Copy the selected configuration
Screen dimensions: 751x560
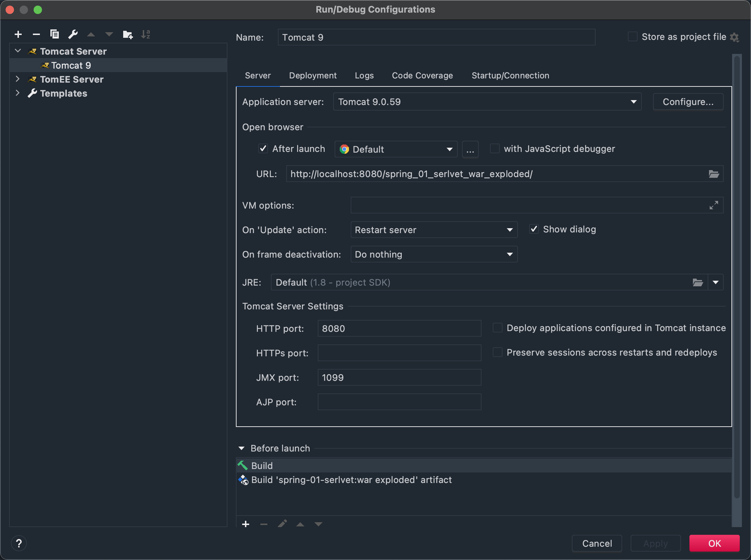pos(55,34)
